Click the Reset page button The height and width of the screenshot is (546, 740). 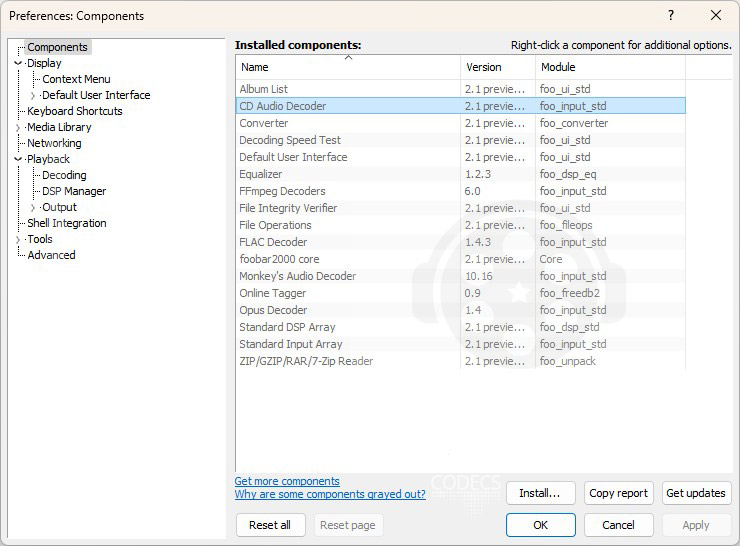pyautogui.click(x=348, y=525)
